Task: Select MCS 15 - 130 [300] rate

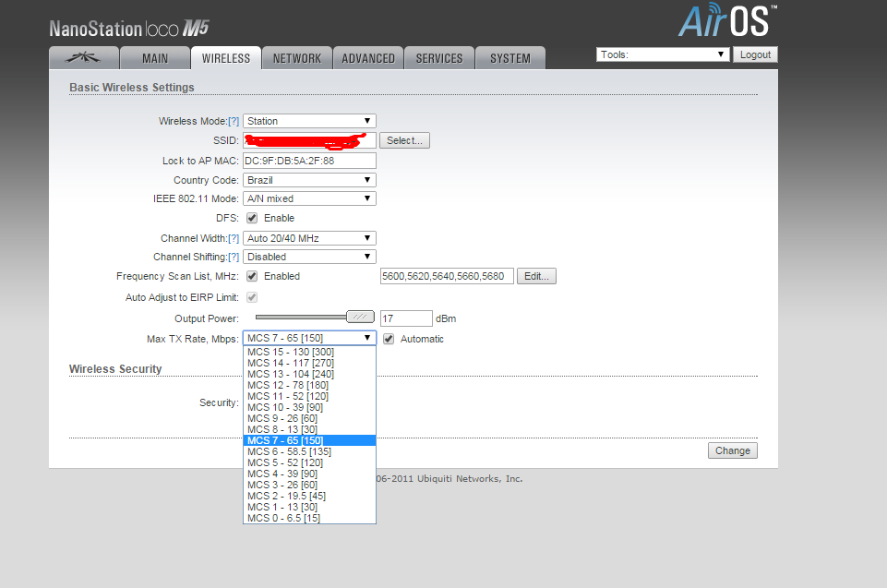Action: point(309,352)
